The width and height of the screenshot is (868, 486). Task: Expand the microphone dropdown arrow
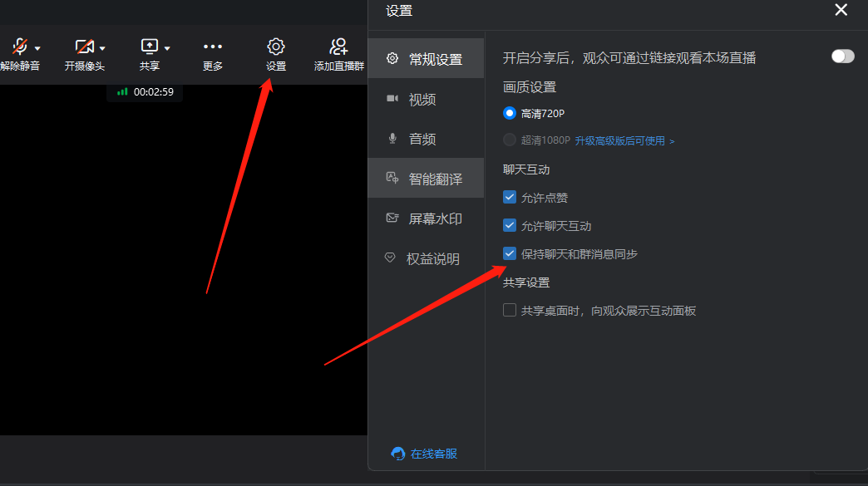37,48
